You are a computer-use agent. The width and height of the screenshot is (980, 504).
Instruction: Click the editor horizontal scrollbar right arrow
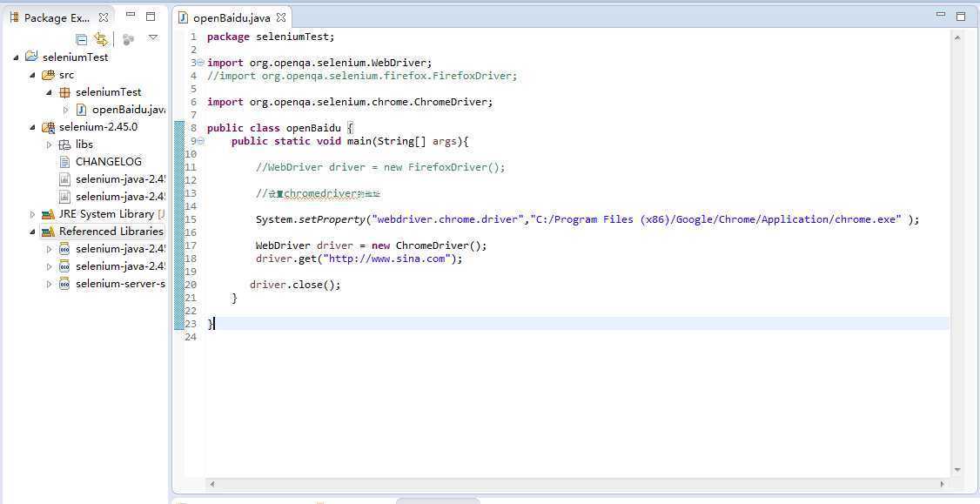[x=943, y=484]
